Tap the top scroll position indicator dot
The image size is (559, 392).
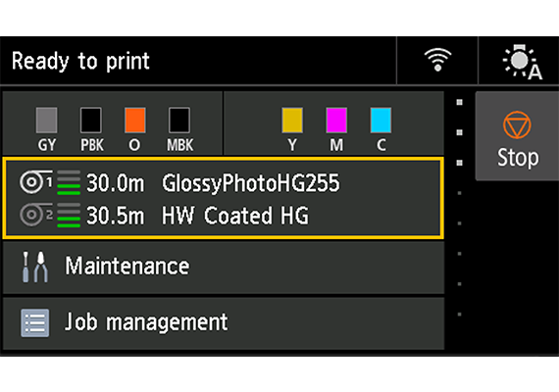460,102
